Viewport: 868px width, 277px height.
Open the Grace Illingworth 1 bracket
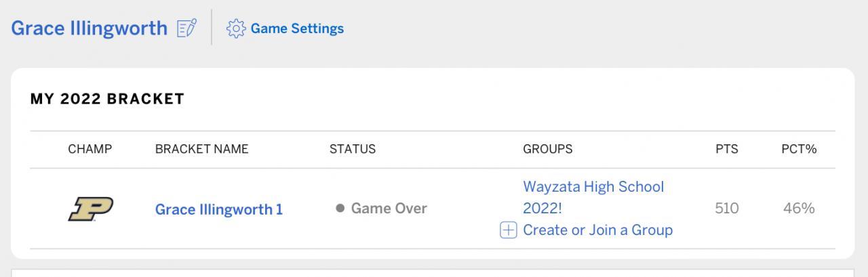click(x=218, y=209)
